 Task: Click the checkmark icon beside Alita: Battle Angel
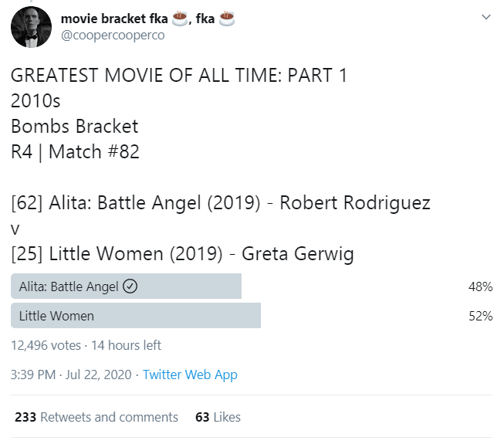[x=130, y=286]
